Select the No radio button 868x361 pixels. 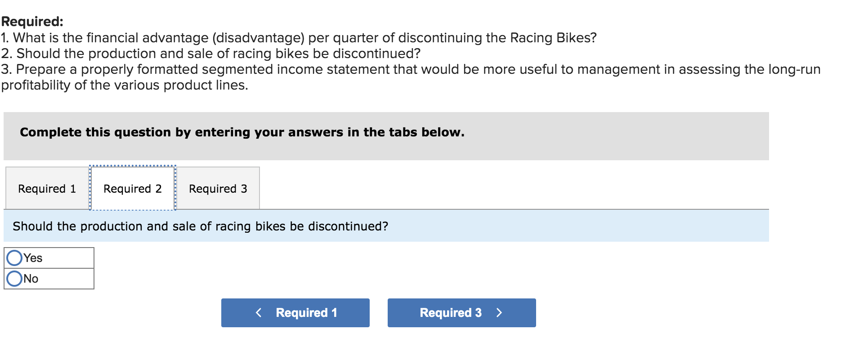click(x=14, y=279)
